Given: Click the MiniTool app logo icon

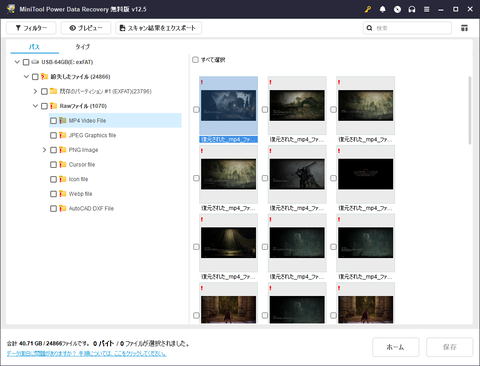Looking at the screenshot, I should (11, 9).
